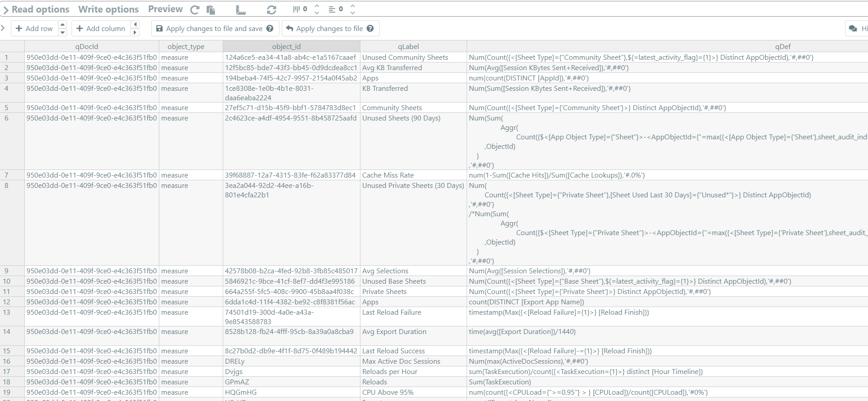Select row header number 1
This screenshot has width=868, height=401.
pos(12,58)
